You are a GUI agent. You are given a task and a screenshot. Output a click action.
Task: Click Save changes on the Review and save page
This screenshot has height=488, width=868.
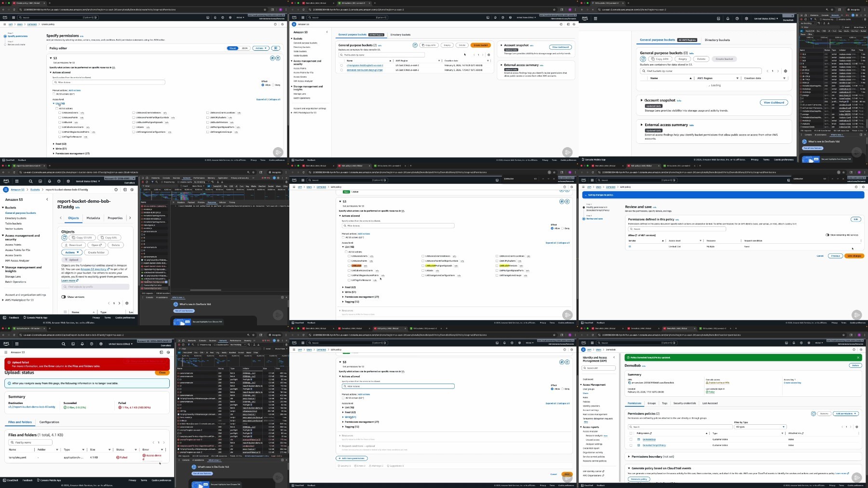click(x=854, y=256)
